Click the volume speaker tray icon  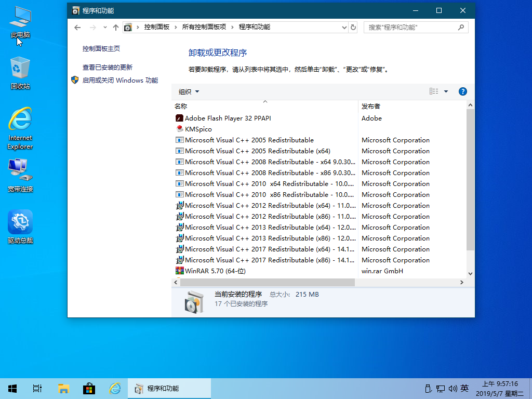[453, 389]
